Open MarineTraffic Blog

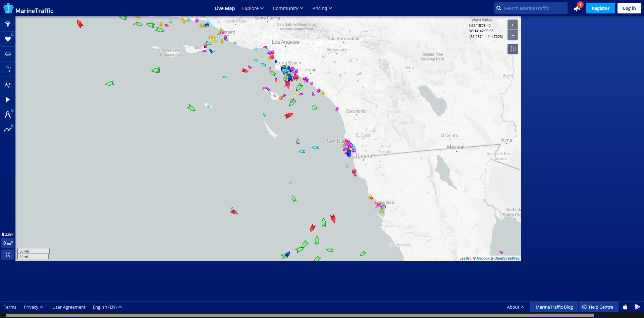[554, 307]
